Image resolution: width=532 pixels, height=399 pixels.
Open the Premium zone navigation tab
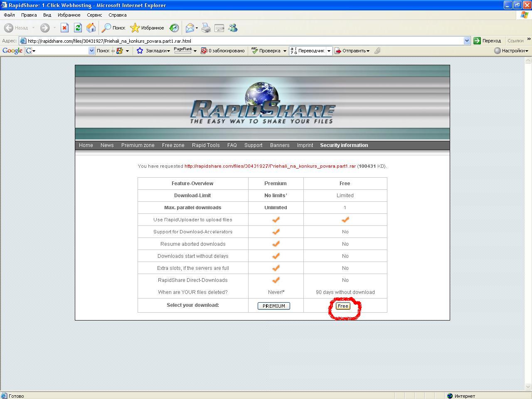pos(138,145)
